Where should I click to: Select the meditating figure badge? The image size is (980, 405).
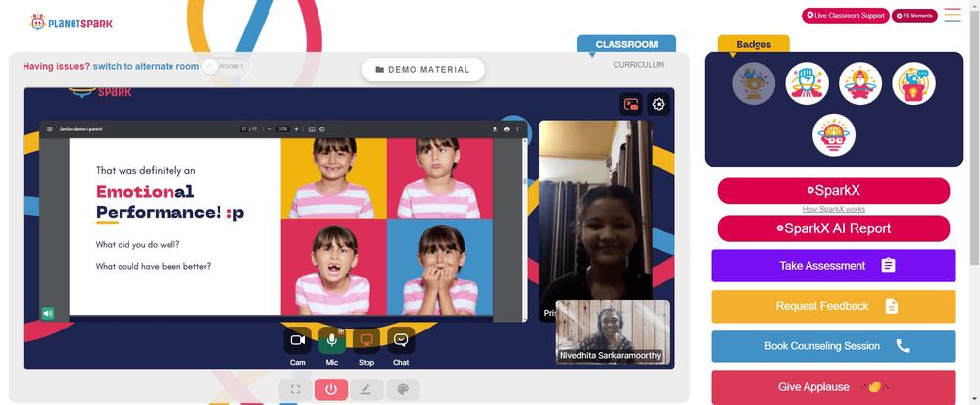click(860, 83)
